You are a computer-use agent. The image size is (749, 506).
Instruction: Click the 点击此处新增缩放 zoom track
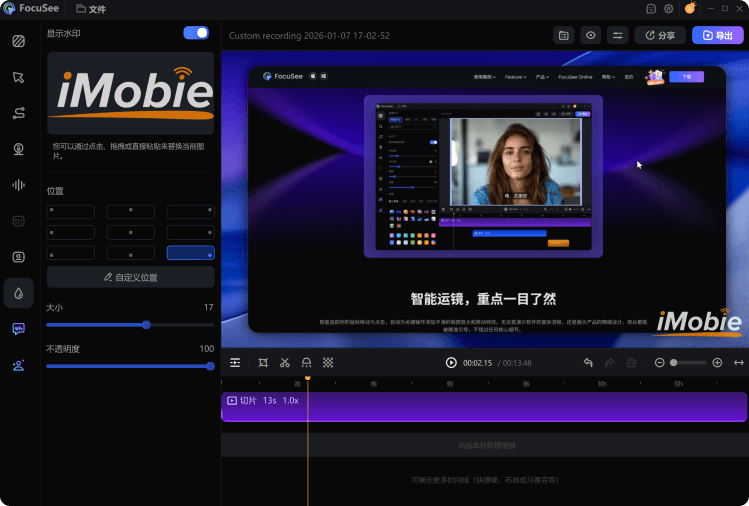[x=485, y=445]
